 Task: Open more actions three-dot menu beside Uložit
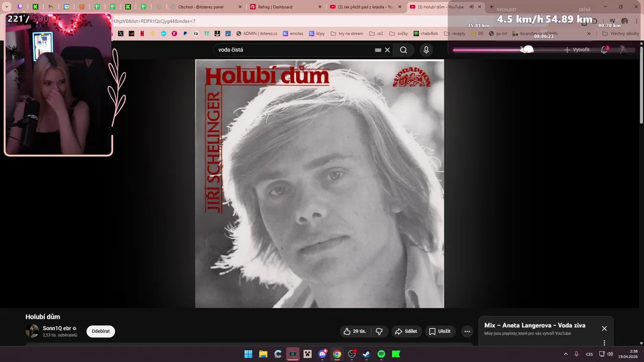coord(467,331)
